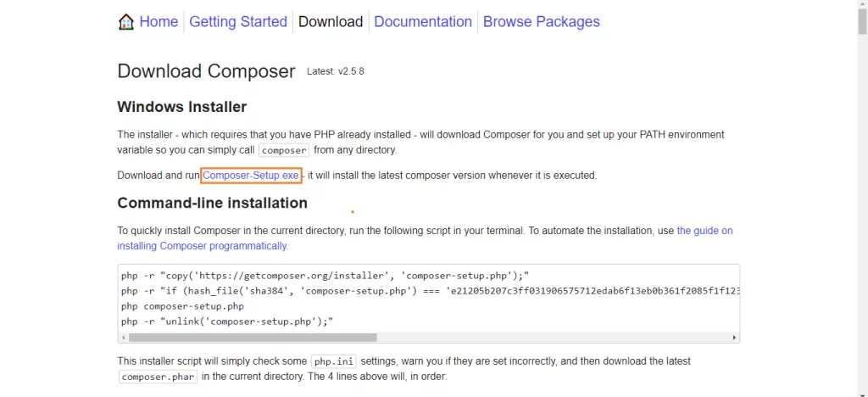Go to the Home page link
This screenshot has height=397, width=868.
click(159, 21)
